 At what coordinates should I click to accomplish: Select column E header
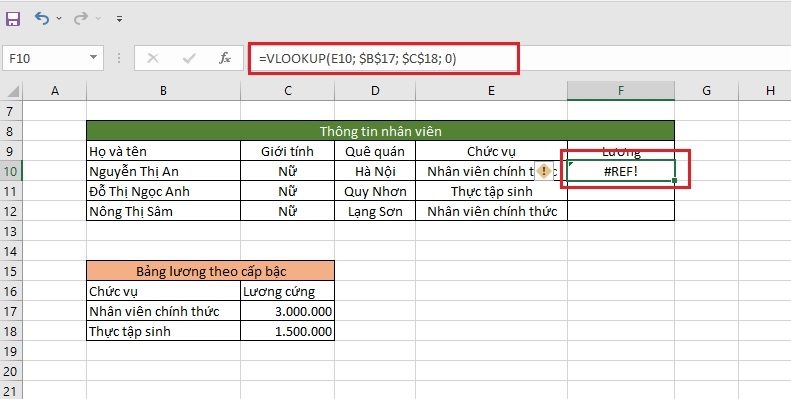(x=491, y=91)
